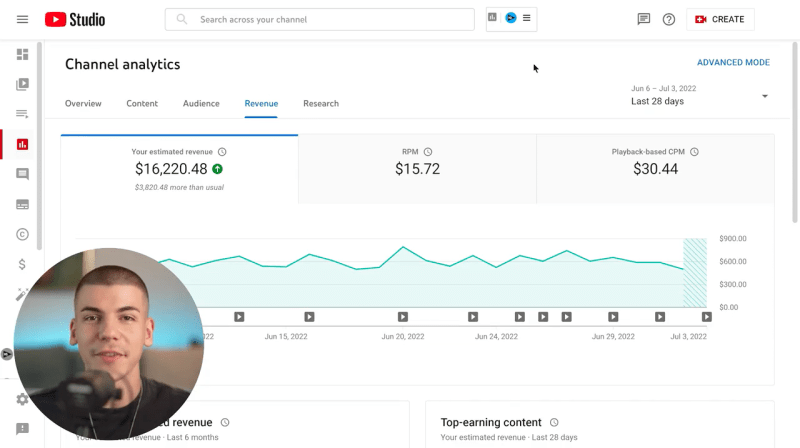Switch to the Overview tab
The image size is (800, 448).
point(83,104)
